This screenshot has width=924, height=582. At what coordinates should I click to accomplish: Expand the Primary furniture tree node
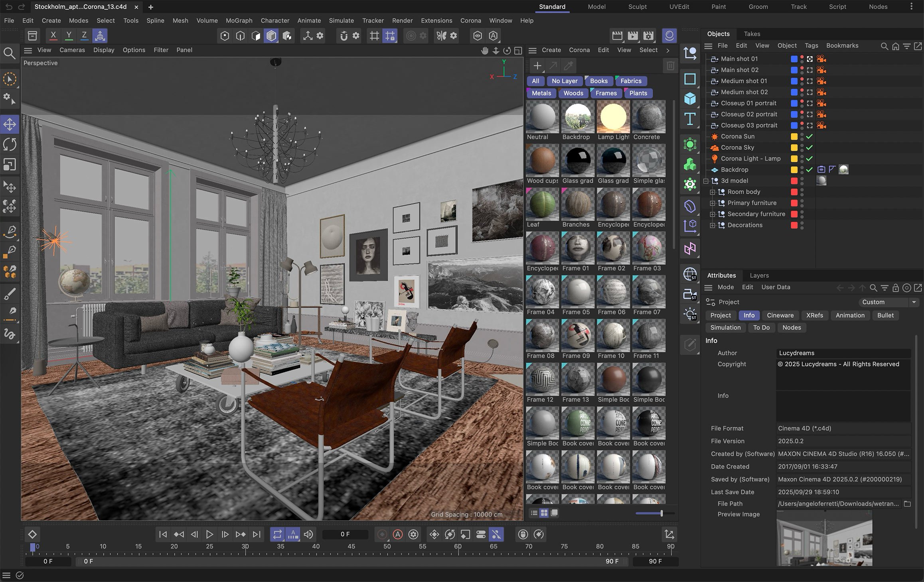712,203
